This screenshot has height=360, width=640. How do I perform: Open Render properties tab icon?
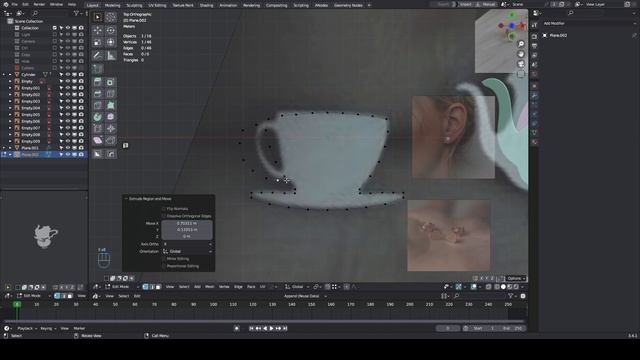click(x=534, y=36)
